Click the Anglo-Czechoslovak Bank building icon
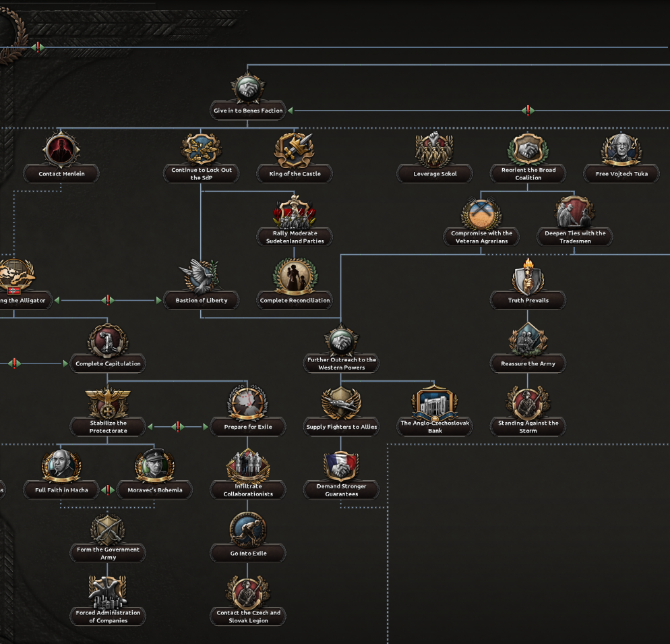670x644 pixels. (x=435, y=403)
